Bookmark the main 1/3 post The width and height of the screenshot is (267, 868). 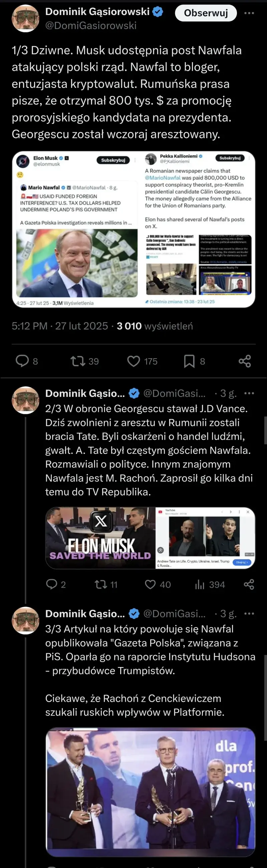click(189, 361)
